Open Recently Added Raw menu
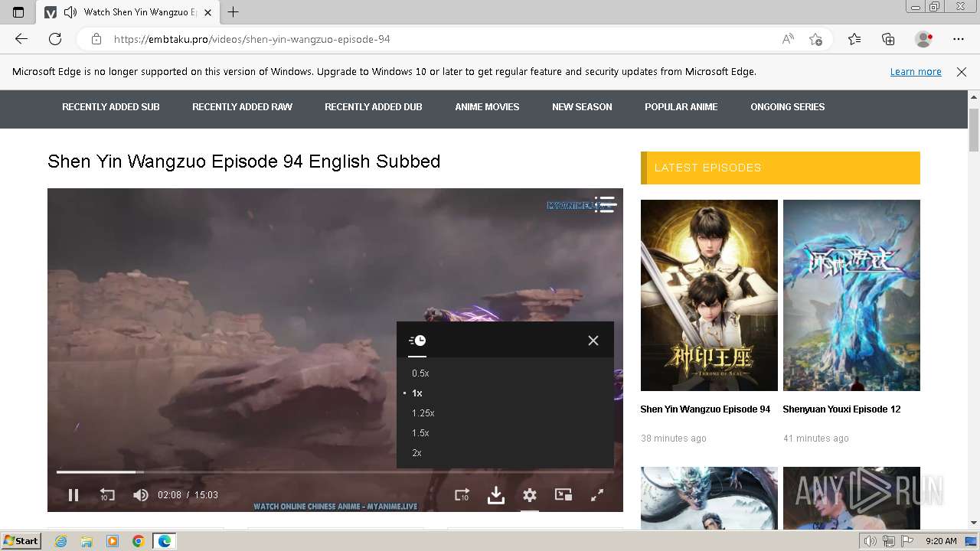 242,107
